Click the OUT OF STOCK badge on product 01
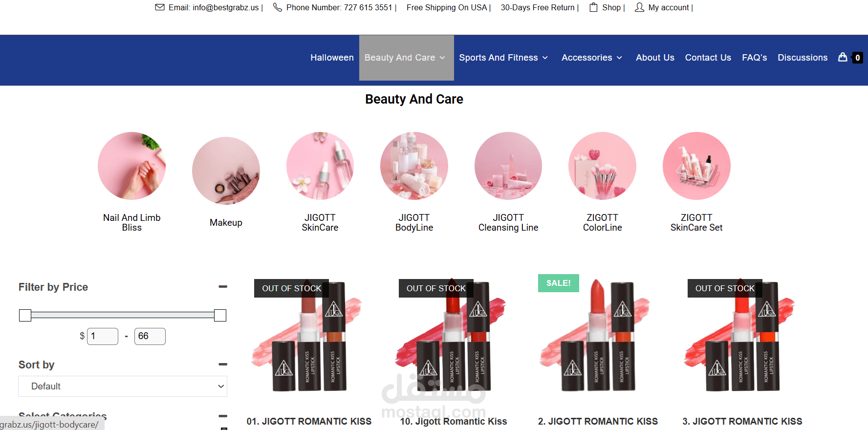The image size is (868, 430). [291, 288]
